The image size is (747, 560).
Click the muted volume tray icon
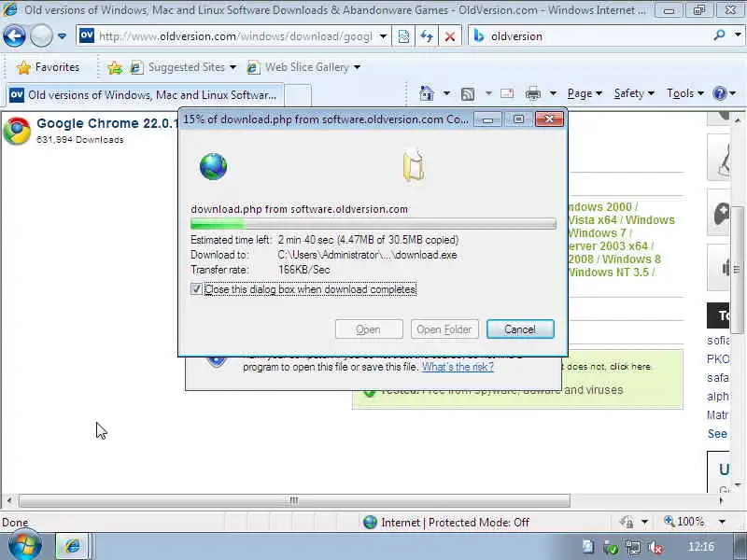pyautogui.click(x=656, y=548)
